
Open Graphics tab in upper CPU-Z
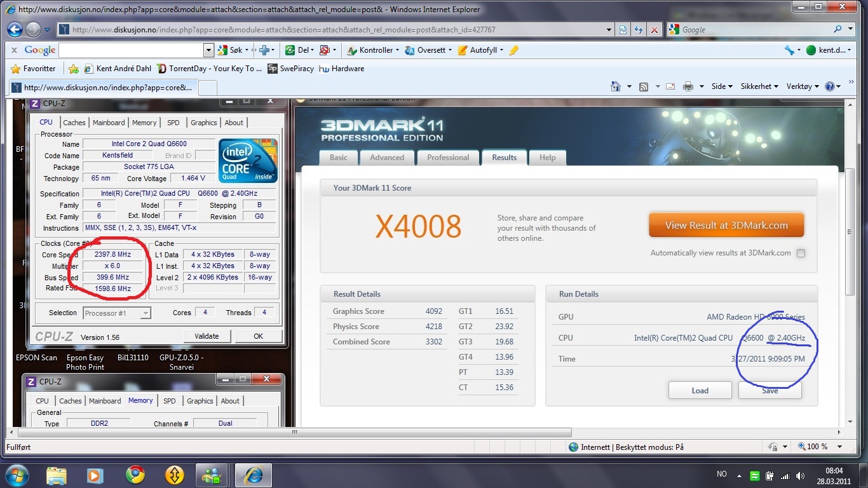click(204, 123)
